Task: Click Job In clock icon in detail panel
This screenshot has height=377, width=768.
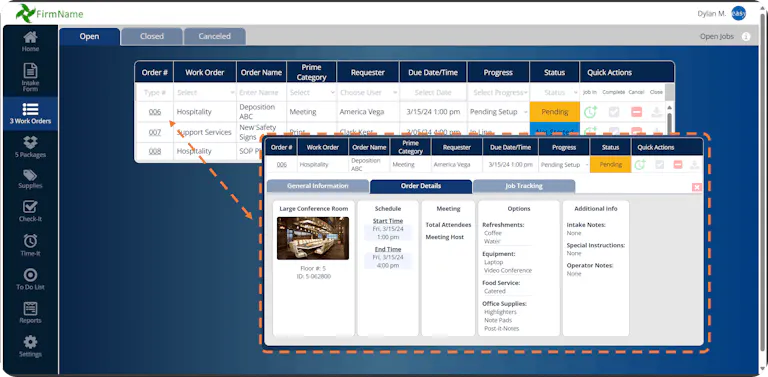Action: (640, 165)
